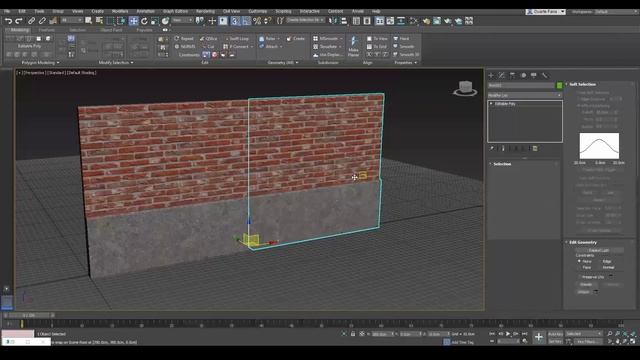Collapse the Selection rollout
The image size is (640, 360).
[502, 164]
